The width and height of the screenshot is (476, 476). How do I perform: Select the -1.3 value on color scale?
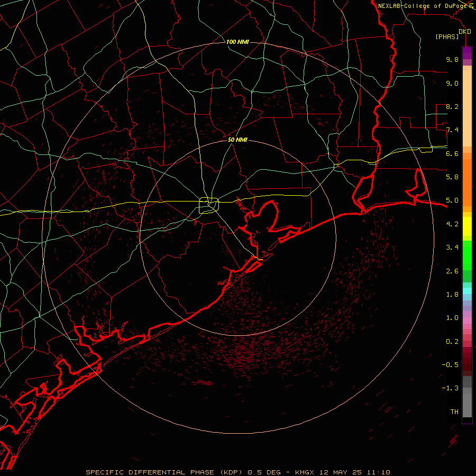[x=450, y=388]
